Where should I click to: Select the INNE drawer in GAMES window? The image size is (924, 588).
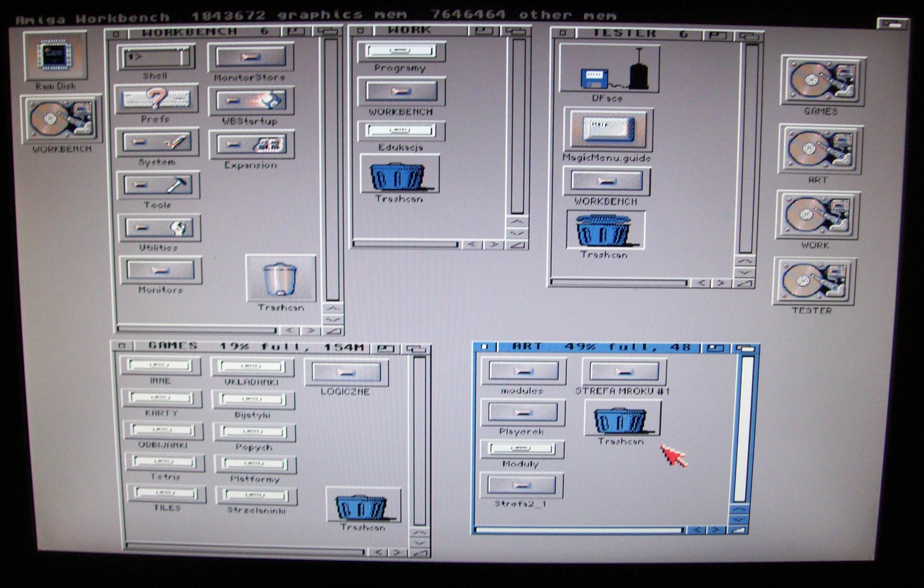pyautogui.click(x=160, y=366)
